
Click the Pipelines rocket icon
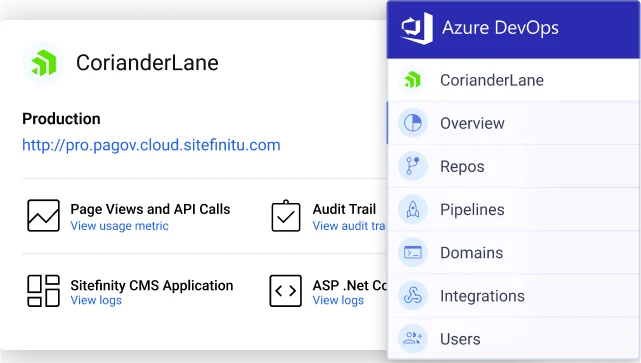point(412,209)
